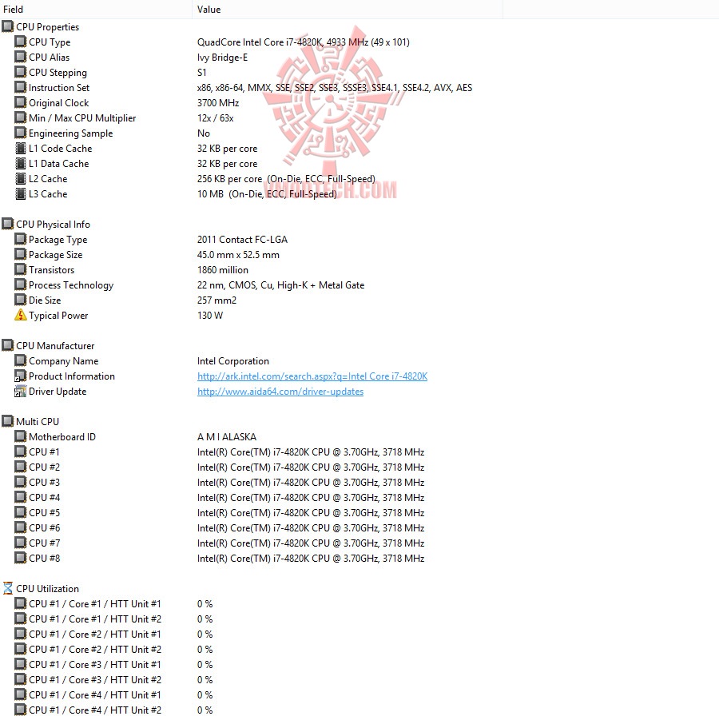
Task: Click the L1 Code Cache chip icon
Action: [x=21, y=148]
